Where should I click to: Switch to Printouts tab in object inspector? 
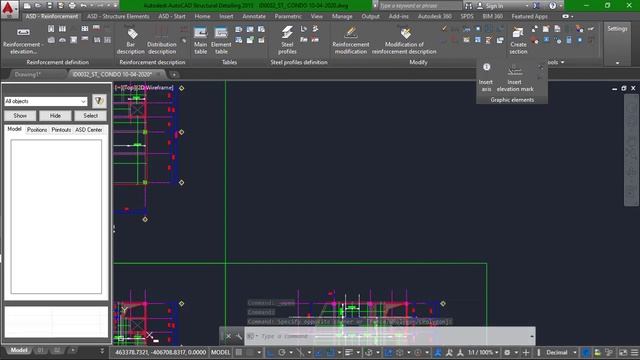[x=61, y=129]
